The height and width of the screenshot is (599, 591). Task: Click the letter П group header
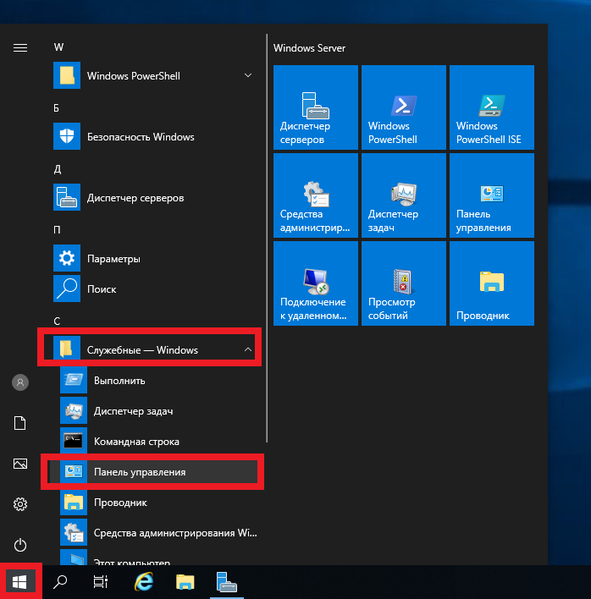coord(57,230)
